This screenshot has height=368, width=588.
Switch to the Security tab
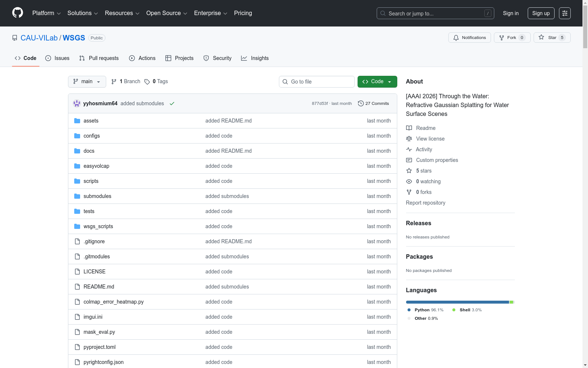tap(218, 58)
